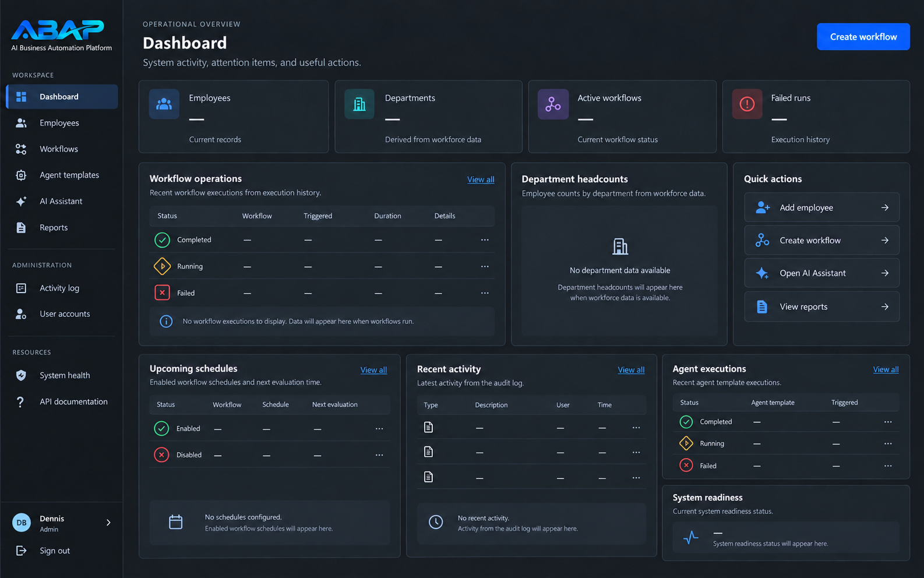Click the Employees stat card people icon
924x578 pixels.
[x=164, y=104]
